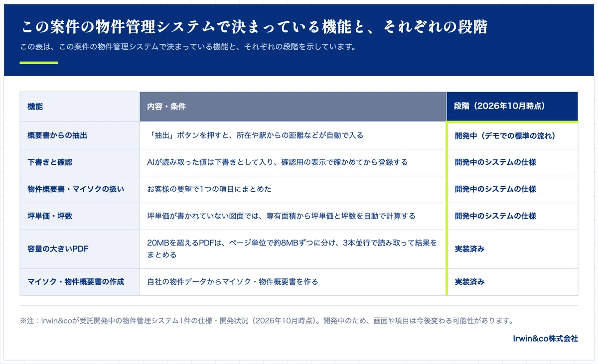The width and height of the screenshot is (598, 364).
Task: Select the 下書きと確認 row label
Action: [x=50, y=162]
